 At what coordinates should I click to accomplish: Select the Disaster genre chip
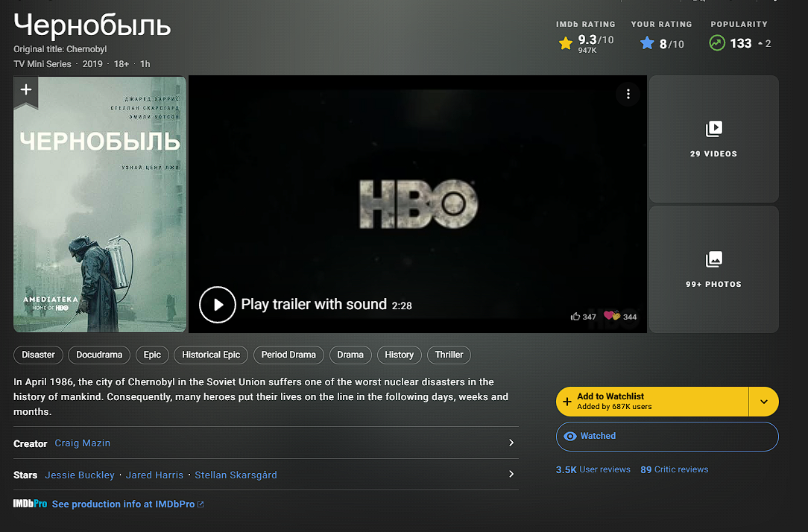(38, 355)
